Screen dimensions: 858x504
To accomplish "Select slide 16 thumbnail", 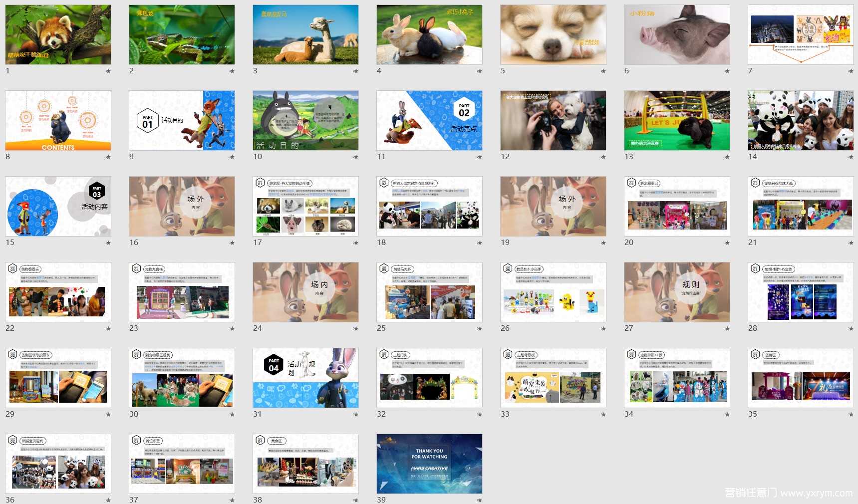I will pos(182,206).
